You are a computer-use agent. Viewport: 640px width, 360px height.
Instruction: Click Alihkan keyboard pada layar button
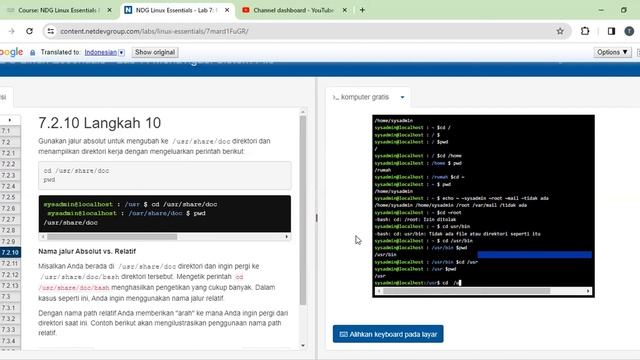tap(388, 334)
